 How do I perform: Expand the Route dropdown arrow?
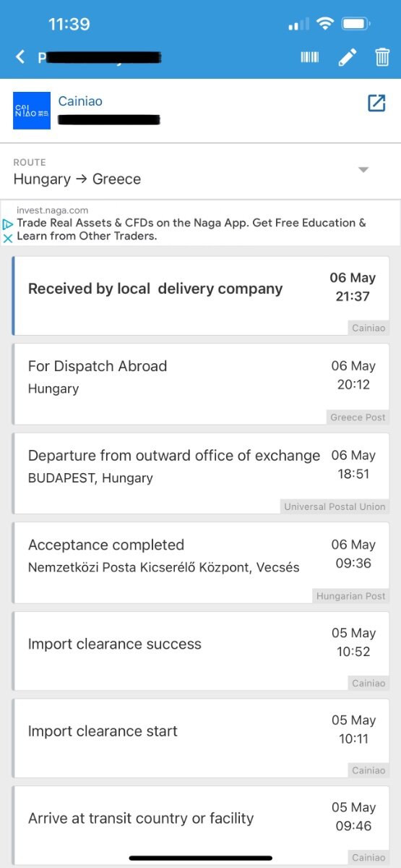pyautogui.click(x=363, y=170)
